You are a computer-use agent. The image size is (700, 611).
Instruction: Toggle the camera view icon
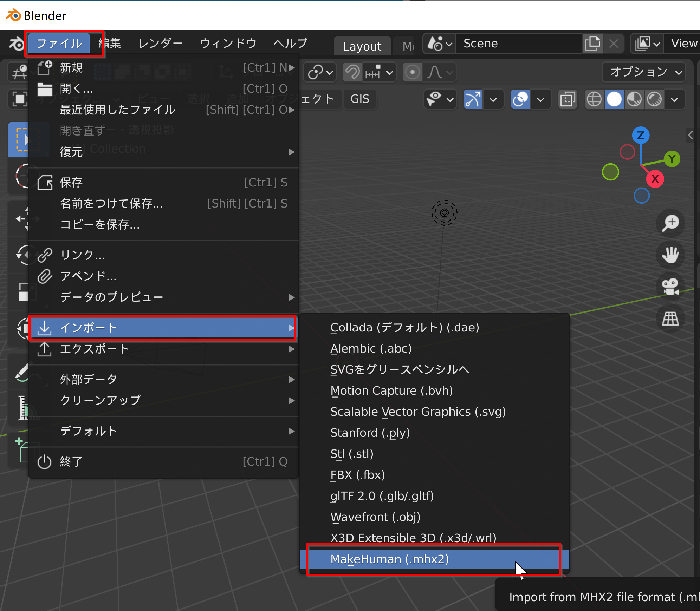click(x=670, y=287)
